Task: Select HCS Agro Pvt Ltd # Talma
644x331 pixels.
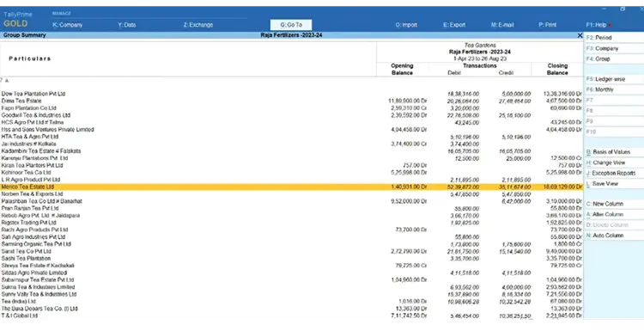Action: [33, 122]
